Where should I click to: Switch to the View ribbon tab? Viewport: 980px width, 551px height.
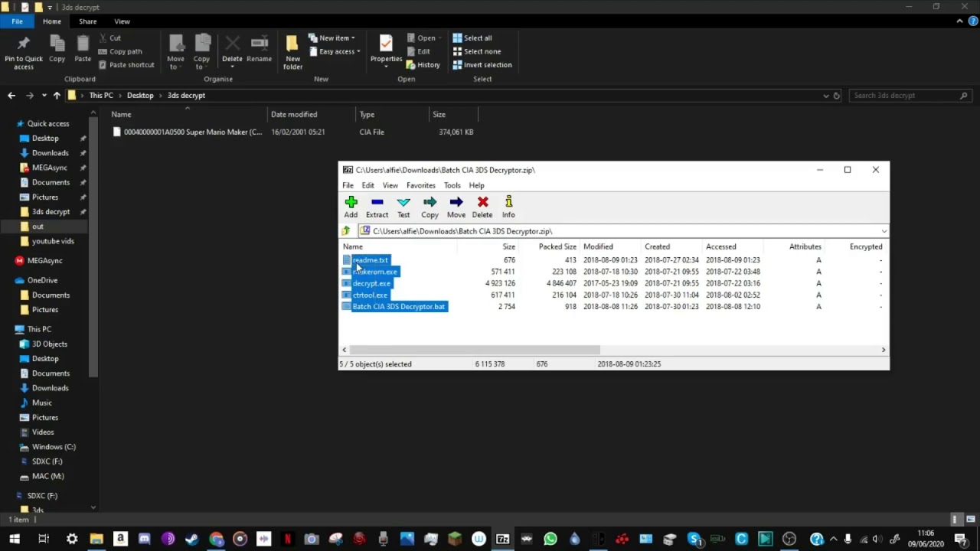coord(122,21)
